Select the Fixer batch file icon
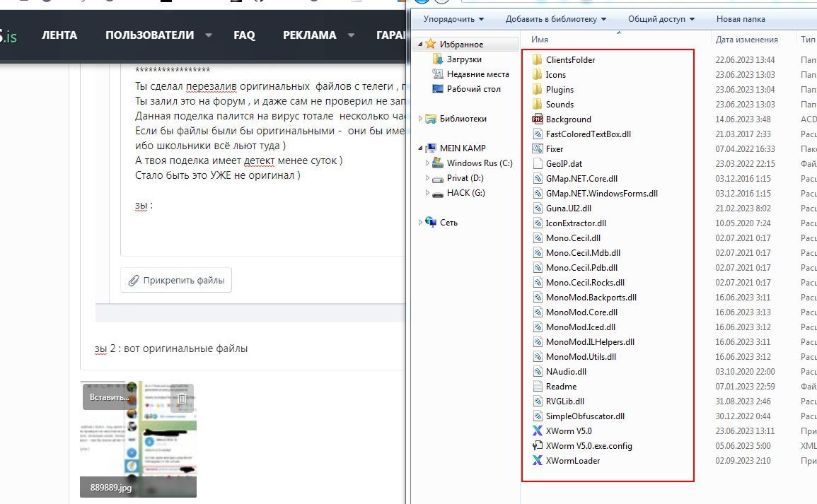817x504 pixels. point(537,148)
